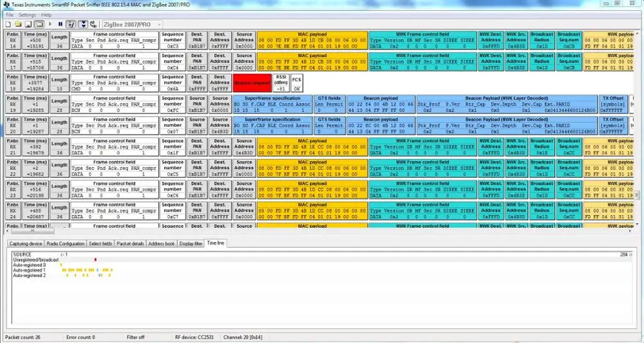Select packet 16 P.nbr cell
This screenshot has width=644, height=343.
click(13, 41)
